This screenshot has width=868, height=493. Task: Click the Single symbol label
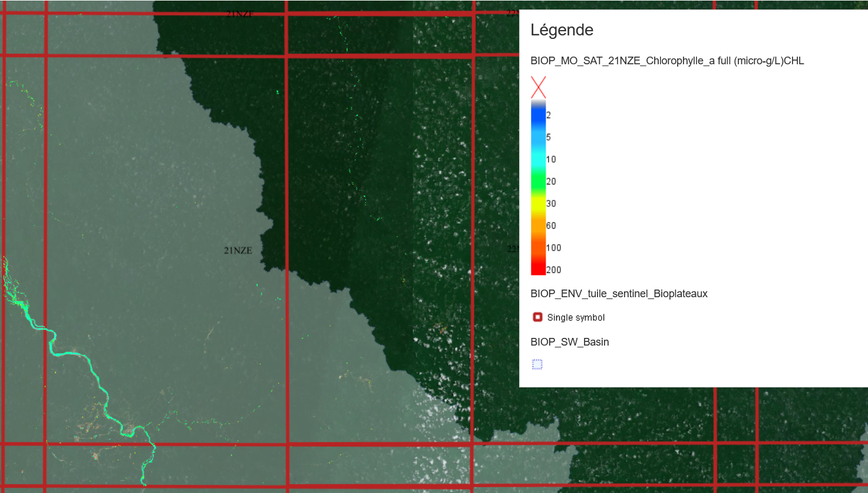click(576, 318)
